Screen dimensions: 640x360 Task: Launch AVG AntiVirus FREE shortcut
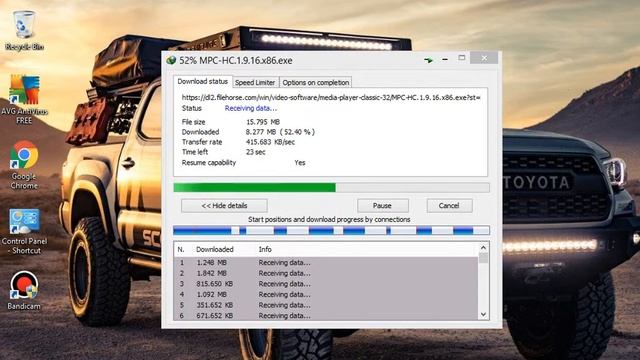[24, 99]
